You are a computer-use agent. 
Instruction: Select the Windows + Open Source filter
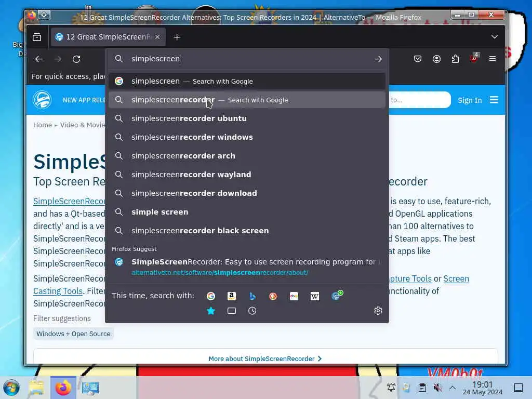pyautogui.click(x=73, y=334)
